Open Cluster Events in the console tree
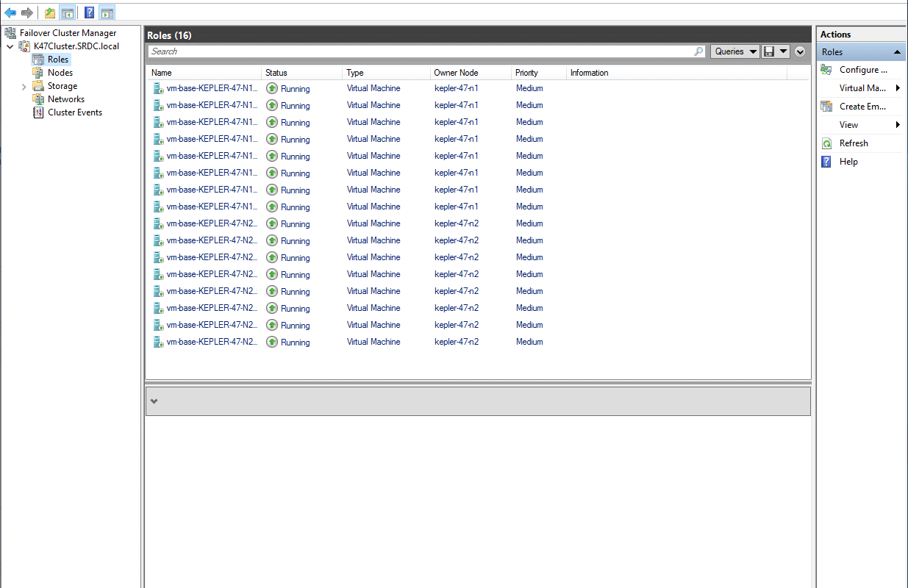 (75, 112)
